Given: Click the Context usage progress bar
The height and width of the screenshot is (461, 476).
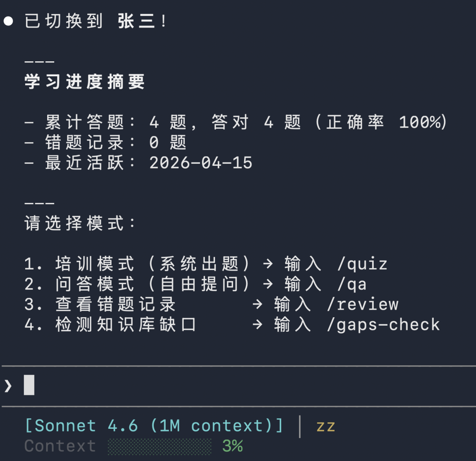Looking at the screenshot, I should tap(160, 446).
